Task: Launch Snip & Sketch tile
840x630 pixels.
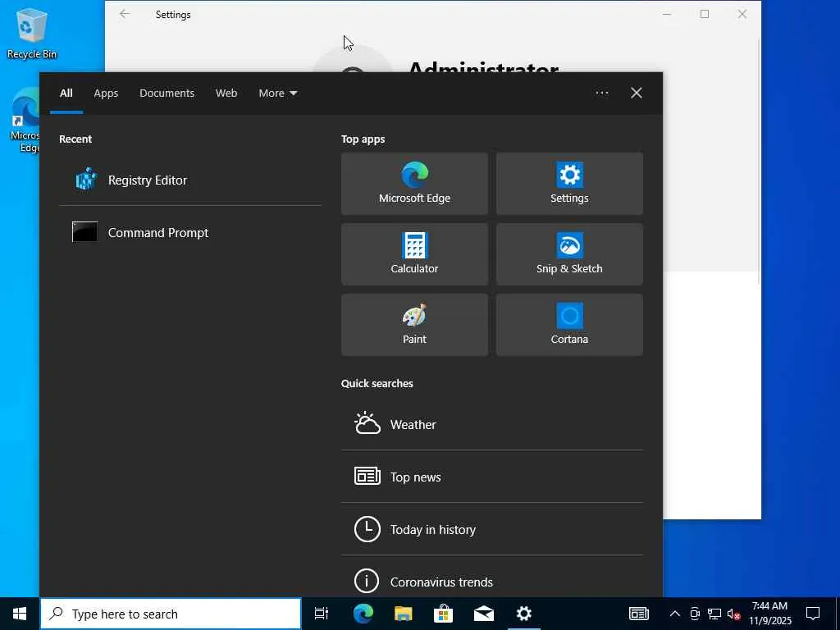Action: (569, 254)
